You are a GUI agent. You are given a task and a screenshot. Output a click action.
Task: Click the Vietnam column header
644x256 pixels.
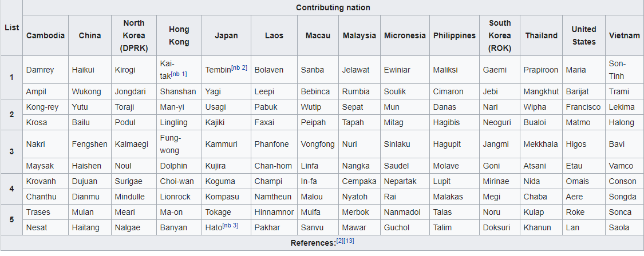pos(625,35)
